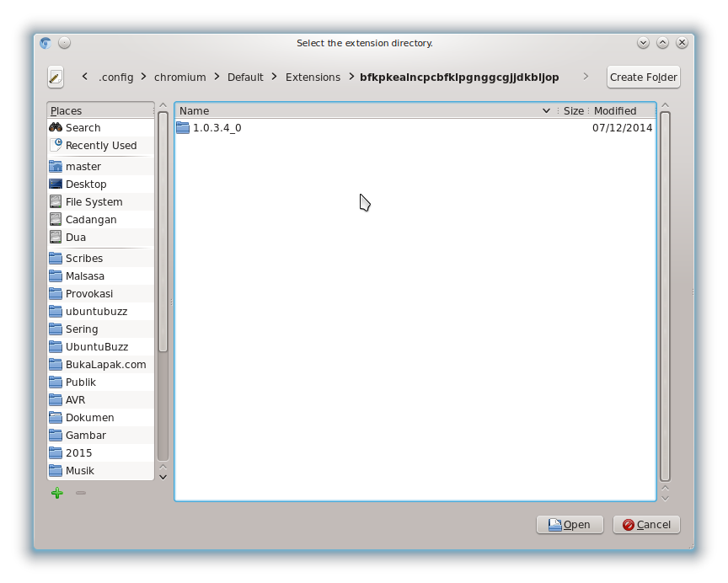Click the Search binoculars icon in Places

coord(56,127)
